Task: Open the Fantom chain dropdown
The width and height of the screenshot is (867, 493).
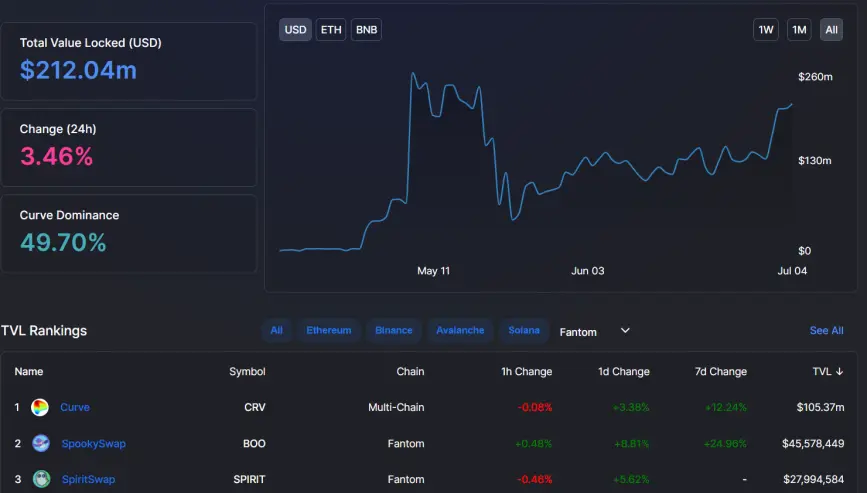Action: [x=594, y=332]
